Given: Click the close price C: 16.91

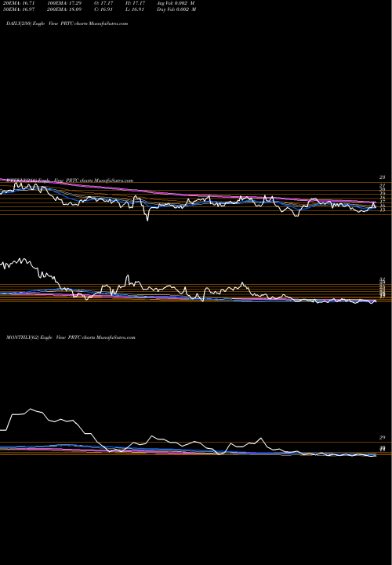Looking at the screenshot, I should click(x=103, y=9).
